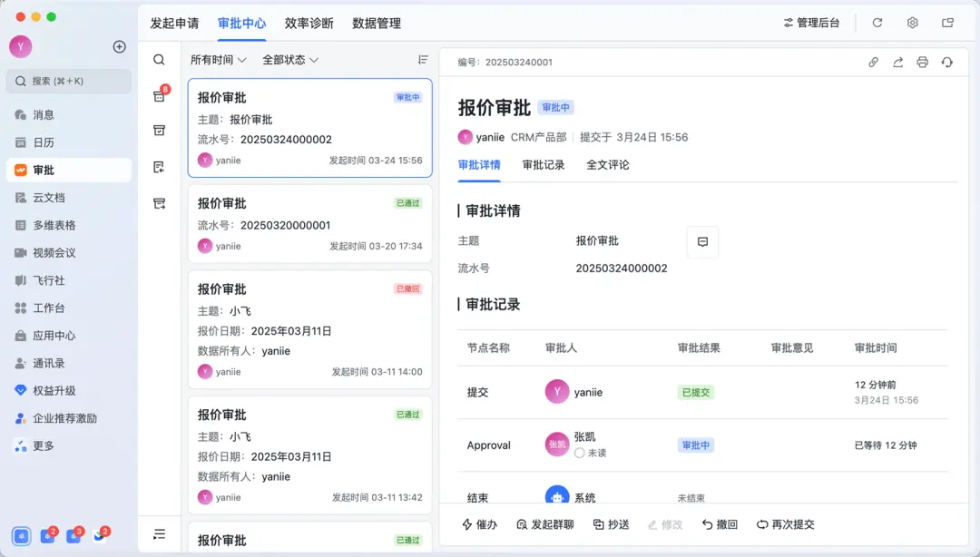The image size is (980, 557).
Task: Open the pending approvals icon with badge 8
Action: click(x=160, y=95)
